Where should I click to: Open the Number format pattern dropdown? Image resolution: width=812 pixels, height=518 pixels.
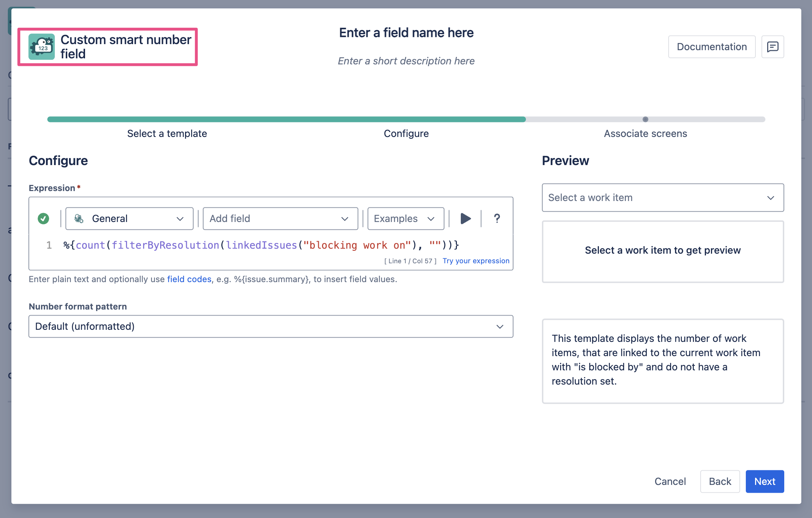pyautogui.click(x=270, y=326)
